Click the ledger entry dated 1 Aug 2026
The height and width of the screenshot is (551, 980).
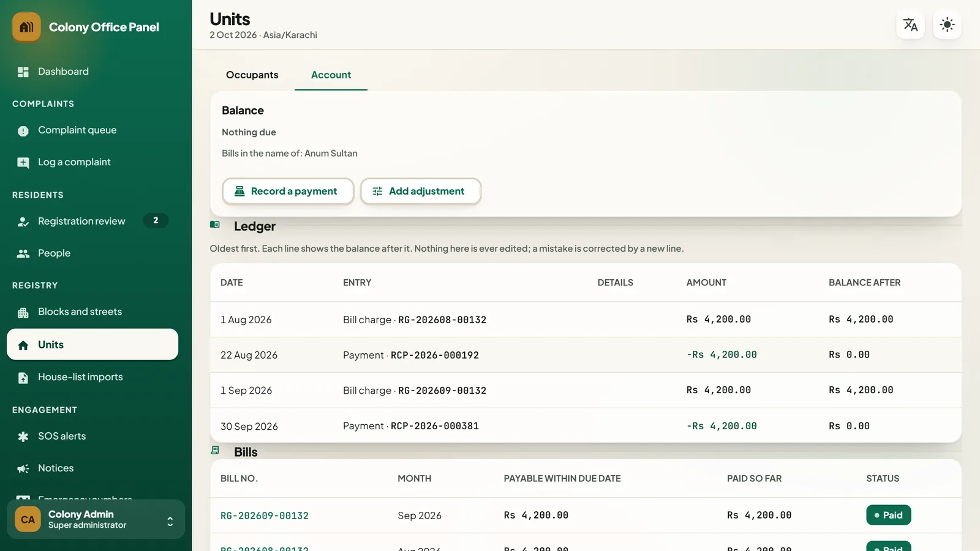pos(586,320)
